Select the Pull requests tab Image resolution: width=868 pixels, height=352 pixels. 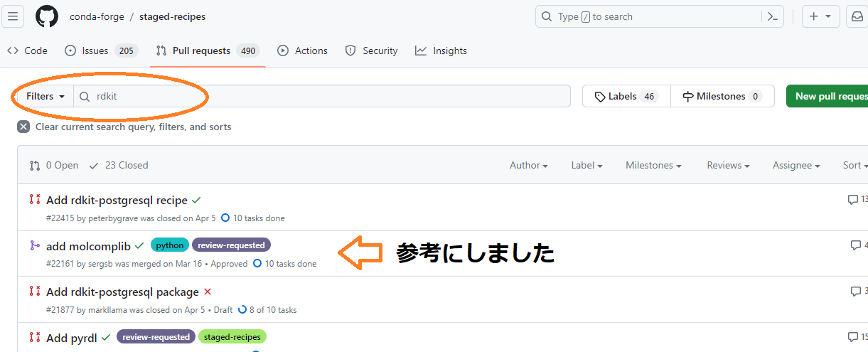[x=208, y=50]
